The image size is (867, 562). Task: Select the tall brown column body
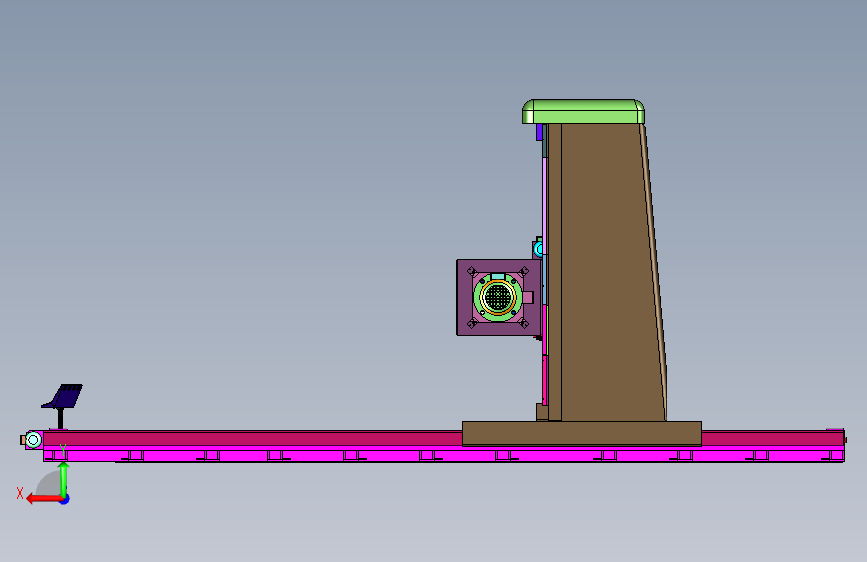tap(607, 272)
